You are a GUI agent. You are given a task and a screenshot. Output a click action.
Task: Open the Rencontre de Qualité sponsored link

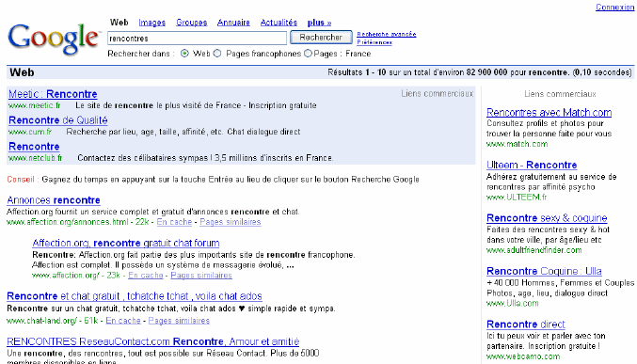58,120
